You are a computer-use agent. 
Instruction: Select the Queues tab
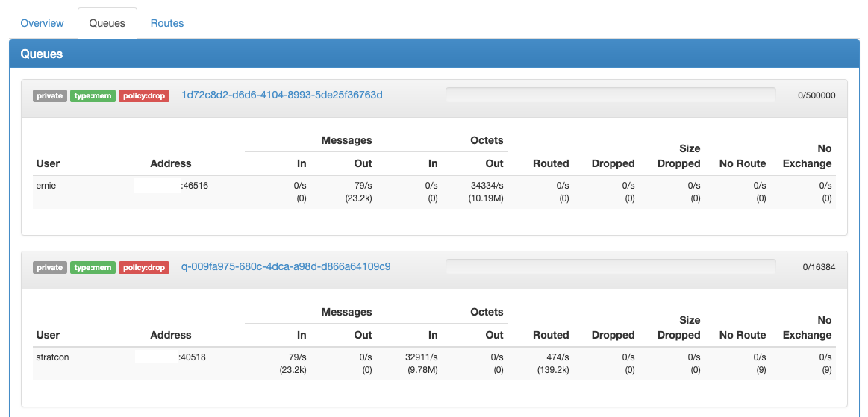[107, 23]
